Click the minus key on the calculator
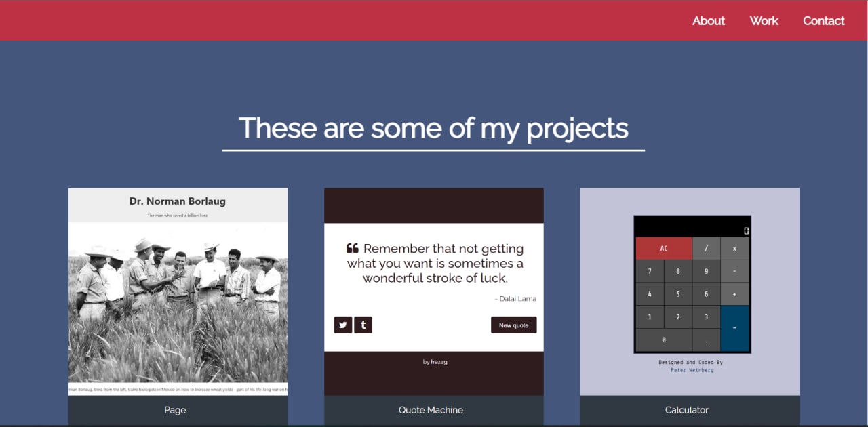 734,271
